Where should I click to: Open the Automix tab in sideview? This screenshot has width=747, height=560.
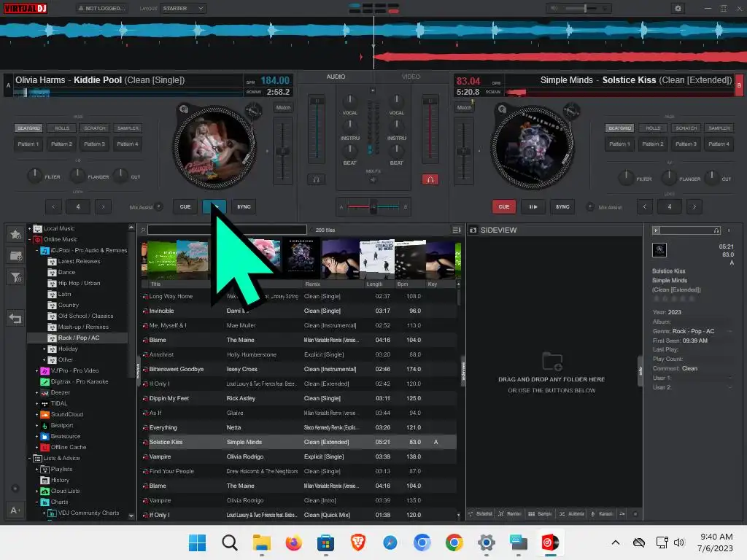(572, 514)
